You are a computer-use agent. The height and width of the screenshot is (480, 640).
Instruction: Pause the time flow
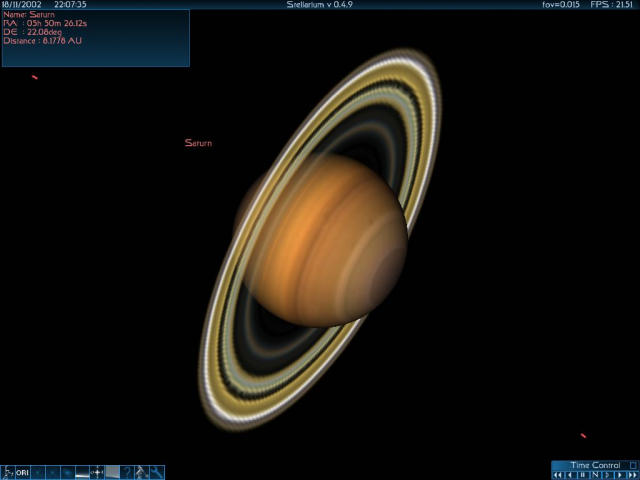pyautogui.click(x=582, y=474)
